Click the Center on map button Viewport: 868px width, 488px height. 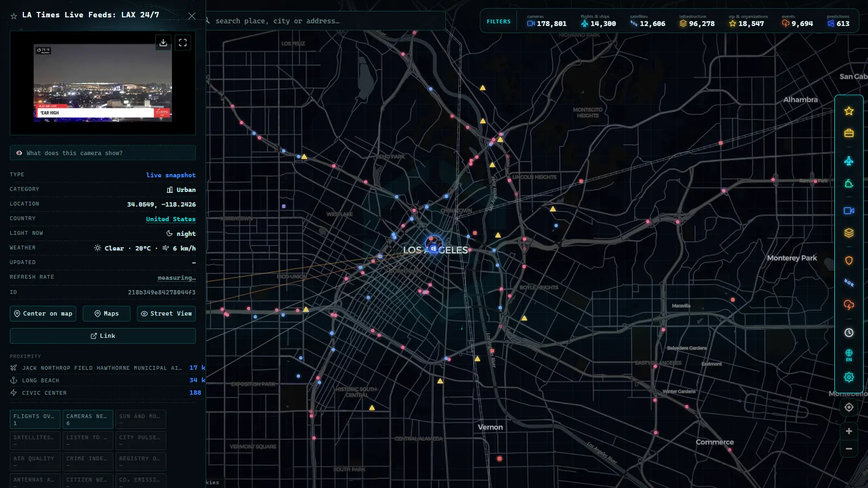coord(43,314)
